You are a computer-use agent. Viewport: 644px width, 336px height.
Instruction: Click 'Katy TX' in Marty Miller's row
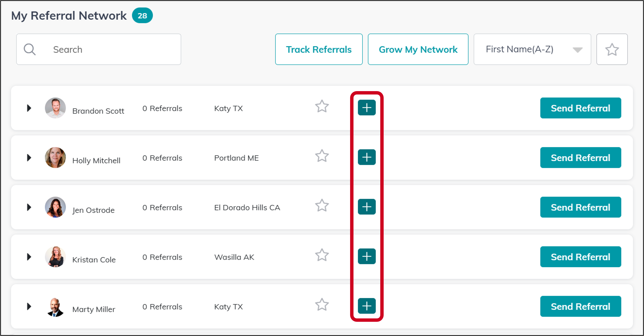(x=229, y=307)
